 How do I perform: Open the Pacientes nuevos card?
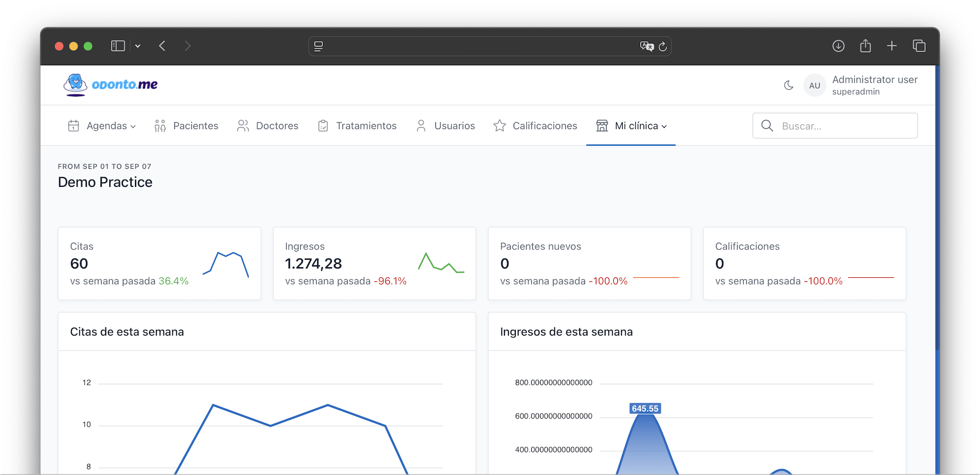point(590,263)
